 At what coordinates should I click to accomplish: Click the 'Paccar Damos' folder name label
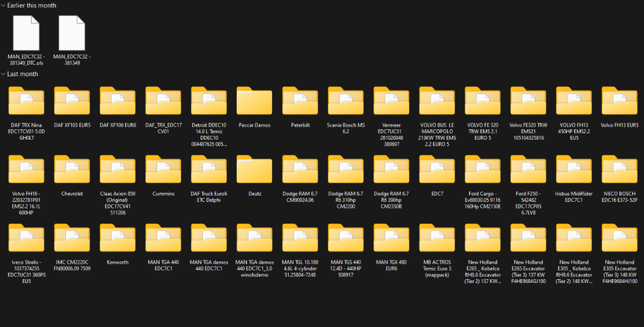pyautogui.click(x=254, y=125)
